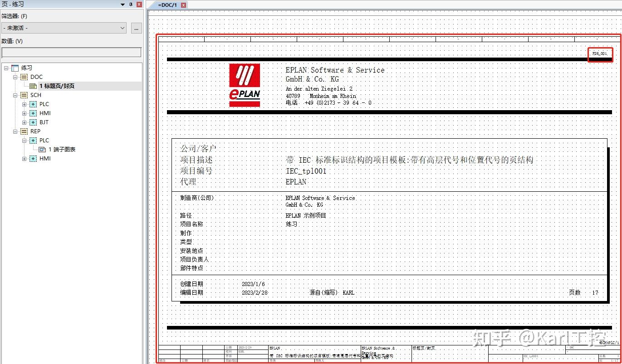The width and height of the screenshot is (622, 364).
Task: Click the 练习 project icon in the tree
Action: tap(15, 68)
